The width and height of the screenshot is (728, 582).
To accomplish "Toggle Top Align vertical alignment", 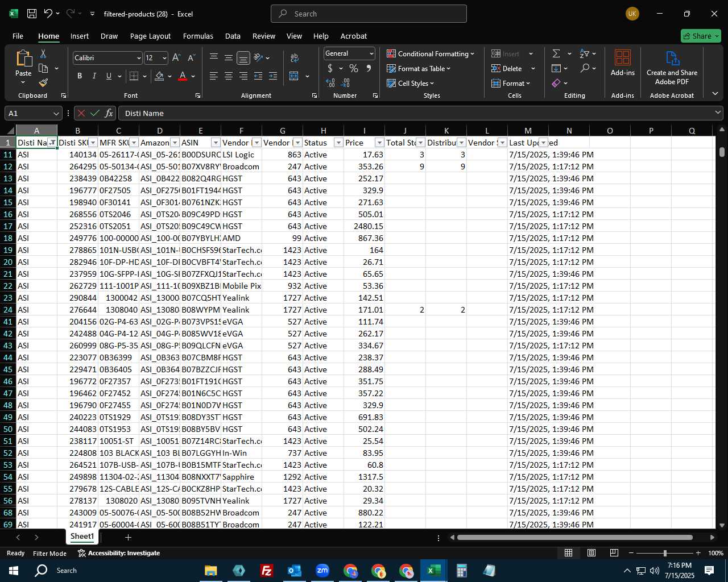I will point(214,57).
